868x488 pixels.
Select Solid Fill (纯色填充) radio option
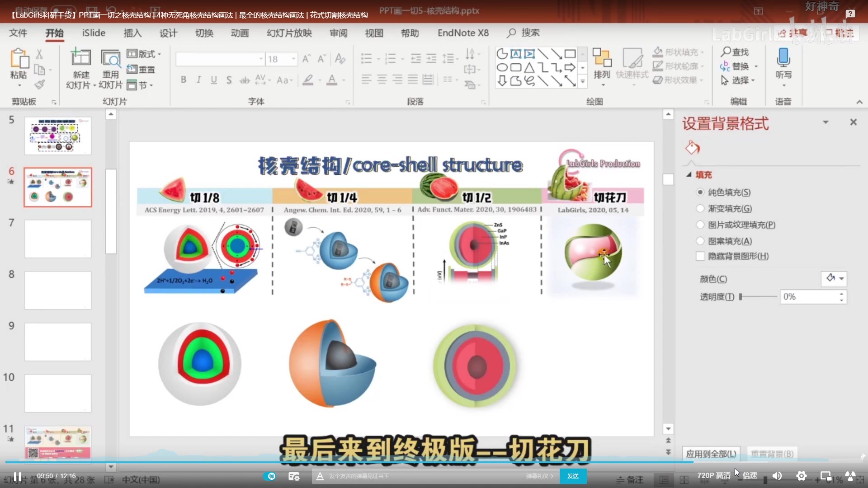click(700, 192)
